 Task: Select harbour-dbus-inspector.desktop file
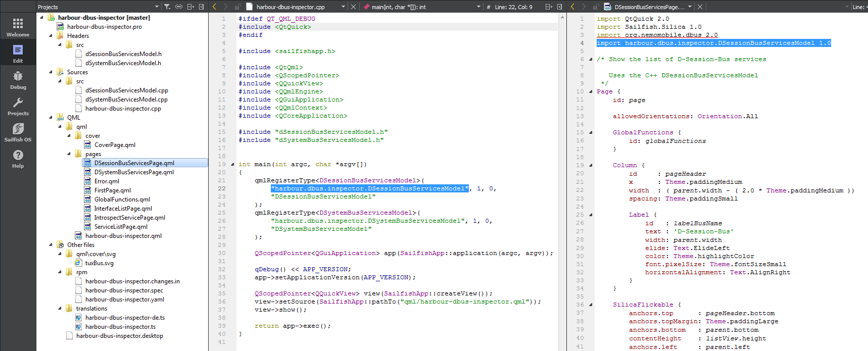119,335
